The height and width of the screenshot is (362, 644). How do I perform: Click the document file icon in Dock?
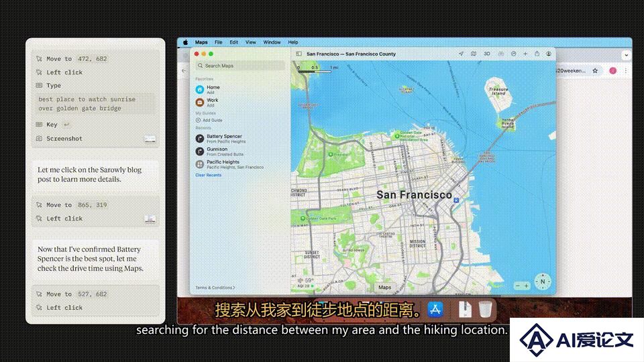(x=465, y=309)
